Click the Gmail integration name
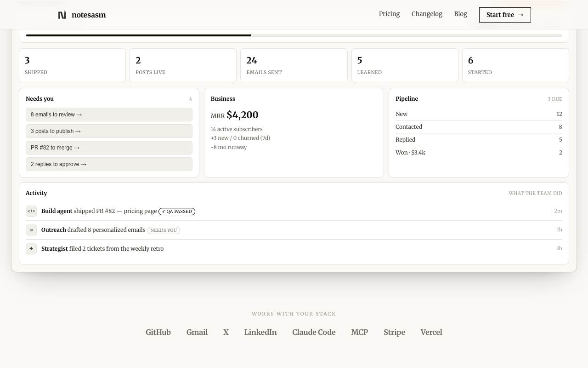This screenshot has height=368, width=588. [197, 332]
